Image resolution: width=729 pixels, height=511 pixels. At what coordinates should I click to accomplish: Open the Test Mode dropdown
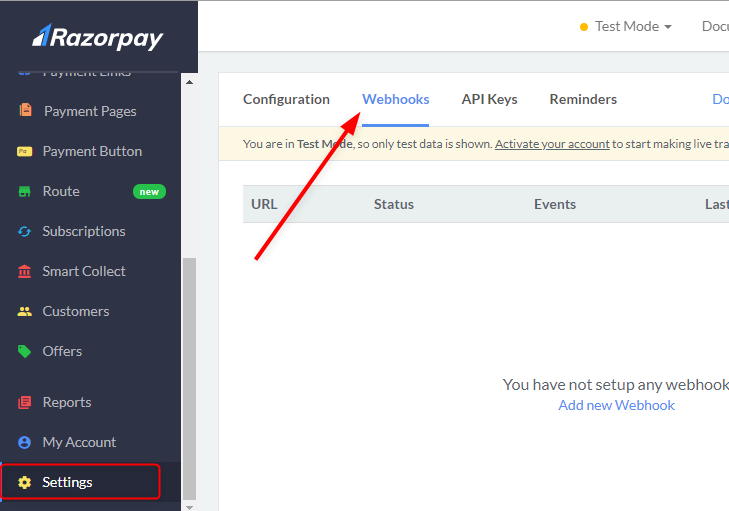pyautogui.click(x=626, y=27)
